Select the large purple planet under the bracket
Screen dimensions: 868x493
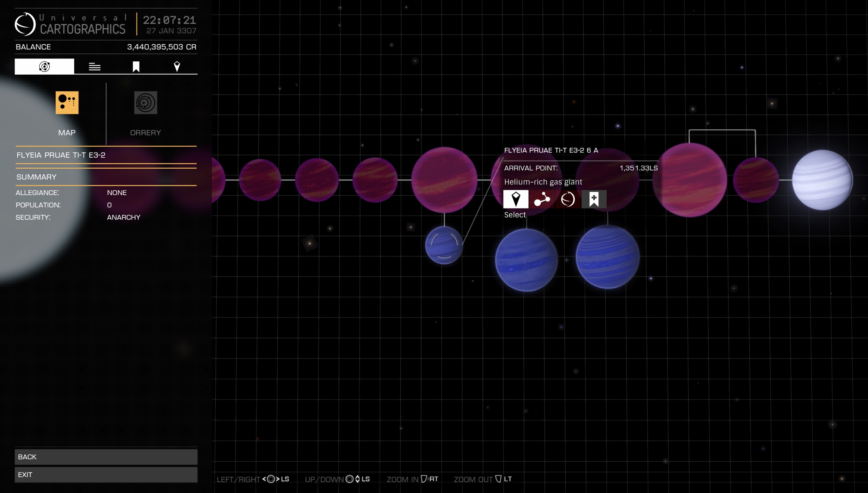point(689,180)
